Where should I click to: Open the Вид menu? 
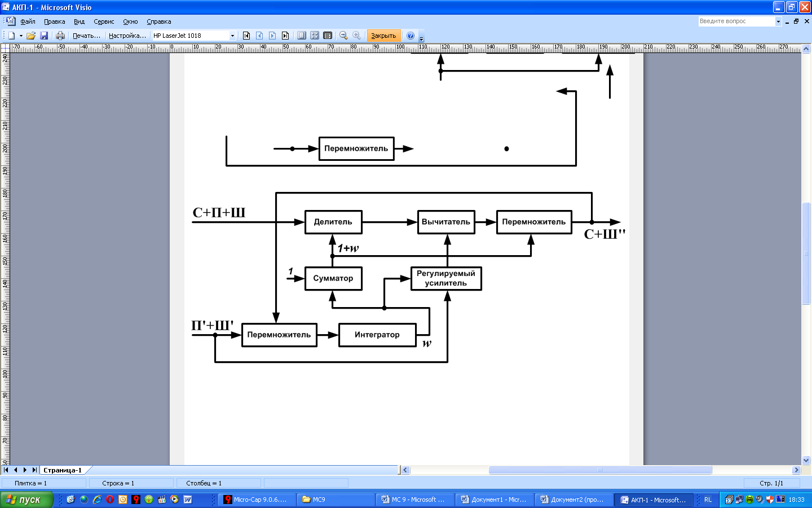(x=79, y=21)
